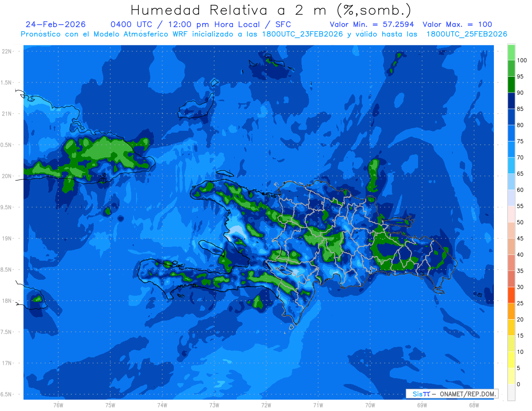Image resolution: width=532 pixels, height=411 pixels.
Task: Select the '75W' longitude label
Action: [x=110, y=405]
